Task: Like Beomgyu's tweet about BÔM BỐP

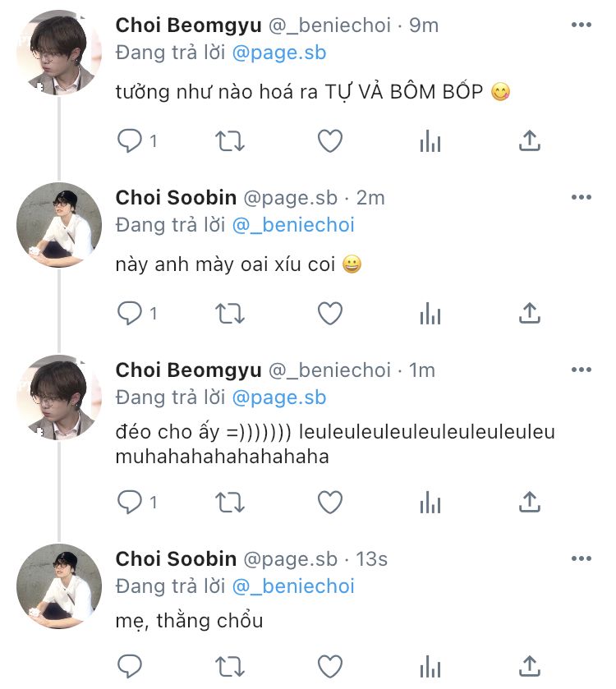Action: (x=330, y=141)
